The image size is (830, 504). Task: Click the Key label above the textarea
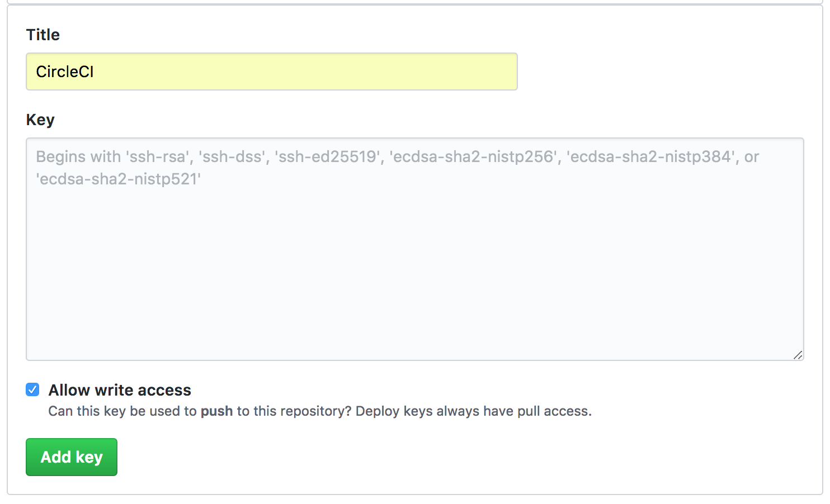[40, 120]
